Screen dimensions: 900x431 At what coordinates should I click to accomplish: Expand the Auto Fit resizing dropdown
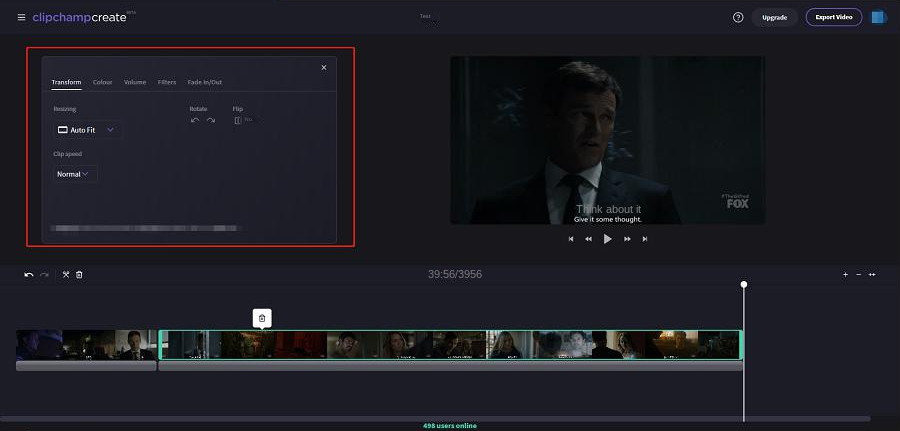point(87,130)
